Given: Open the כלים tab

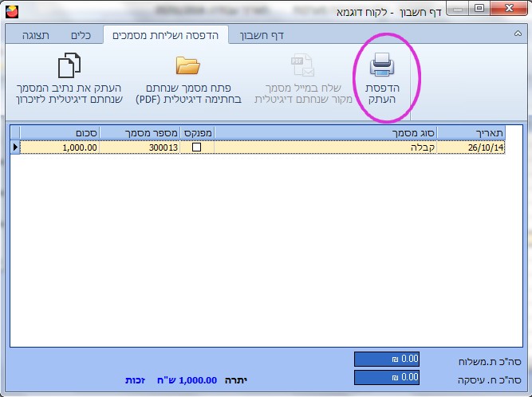Looking at the screenshot, I should (x=79, y=35).
